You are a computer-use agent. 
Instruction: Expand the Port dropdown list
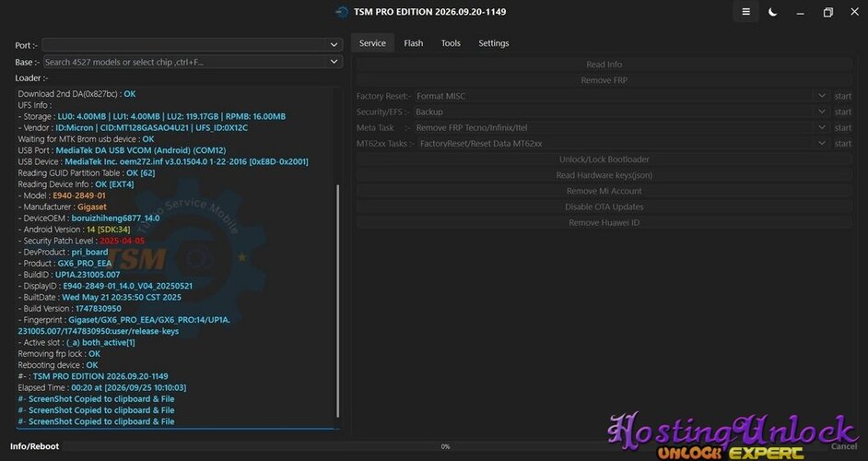[334, 45]
